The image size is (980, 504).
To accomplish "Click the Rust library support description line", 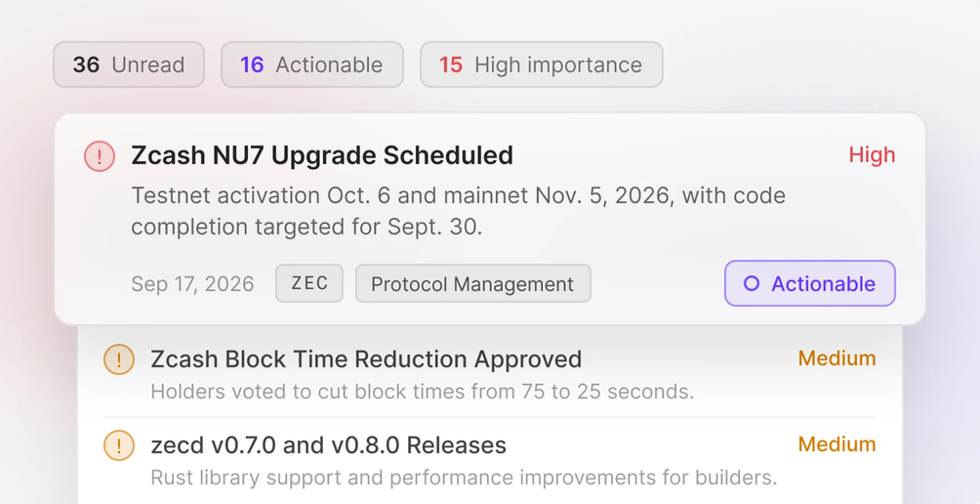I will point(464,479).
